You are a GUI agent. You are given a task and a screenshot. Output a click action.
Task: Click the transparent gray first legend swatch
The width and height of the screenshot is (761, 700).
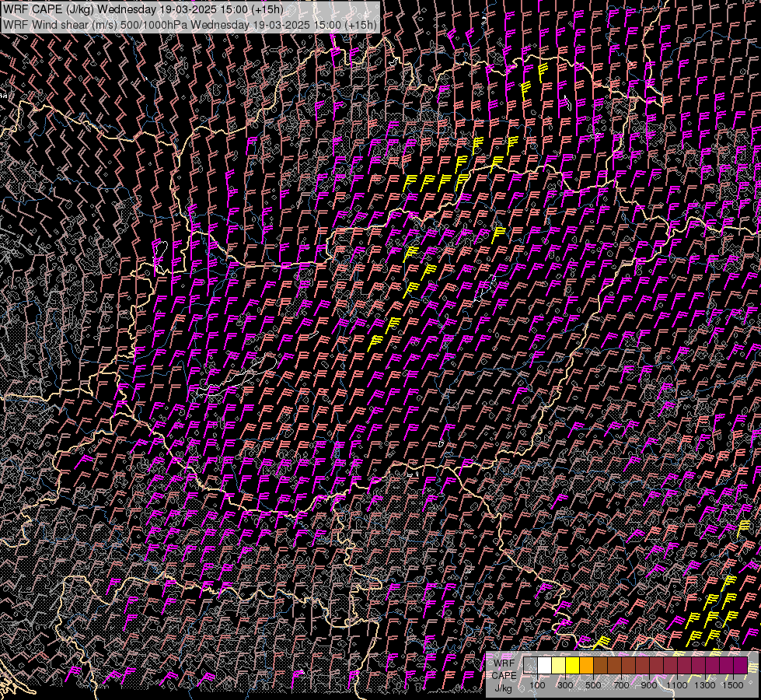tap(530, 666)
